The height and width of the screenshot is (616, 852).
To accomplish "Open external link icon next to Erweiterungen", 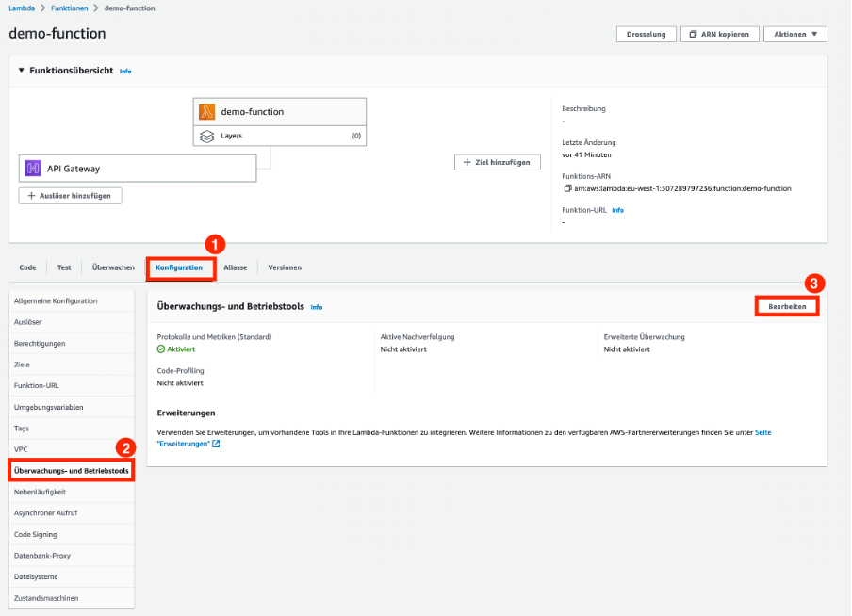I will (216, 444).
